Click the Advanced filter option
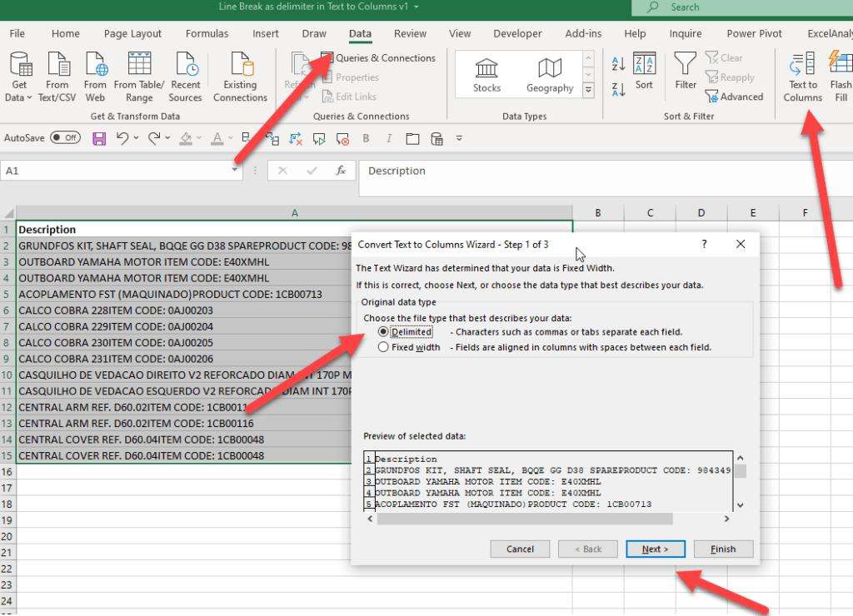Screen dimensions: 853x616 (735, 97)
